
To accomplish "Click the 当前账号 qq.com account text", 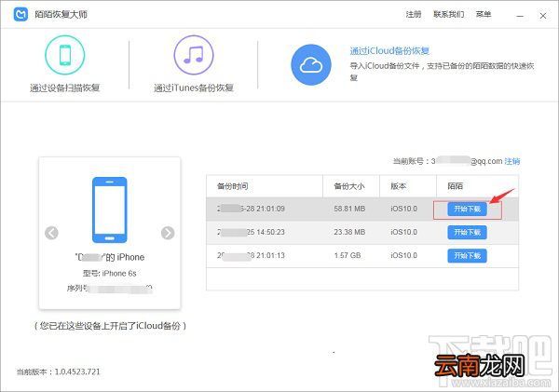I will tap(448, 161).
